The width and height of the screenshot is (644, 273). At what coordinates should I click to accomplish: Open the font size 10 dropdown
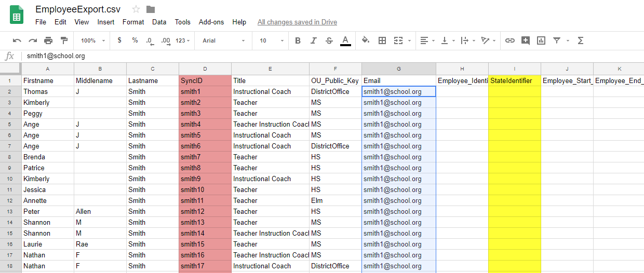pos(272,40)
